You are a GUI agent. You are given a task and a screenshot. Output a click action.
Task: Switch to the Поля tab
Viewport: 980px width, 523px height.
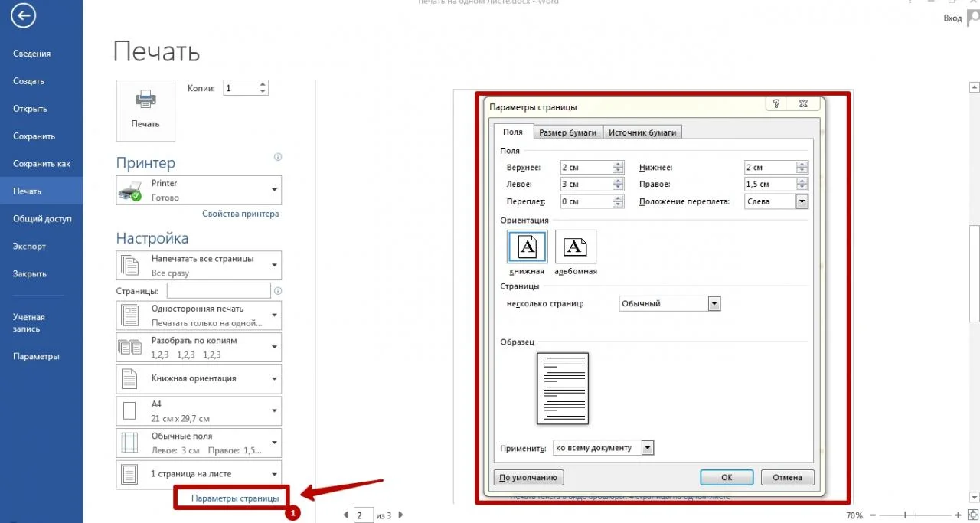(513, 132)
